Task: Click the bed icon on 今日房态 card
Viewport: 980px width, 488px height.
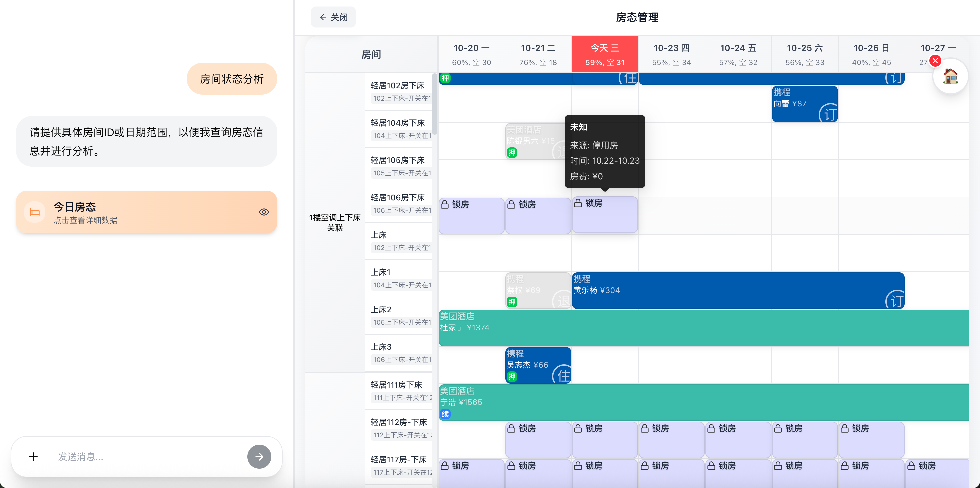Action: [34, 212]
